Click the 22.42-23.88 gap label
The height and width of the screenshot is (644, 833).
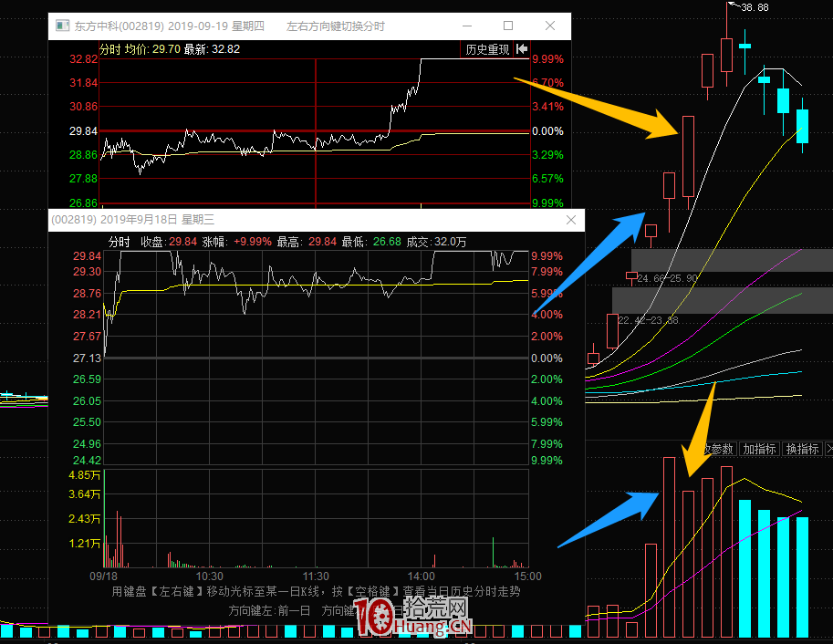648,320
